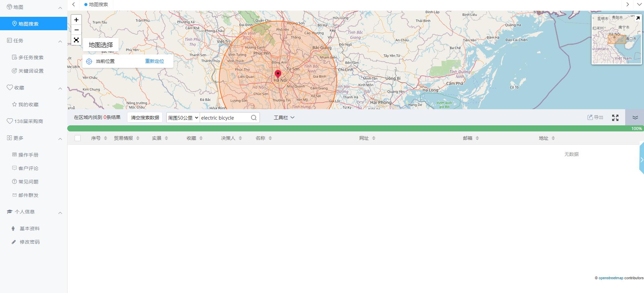Open the 周围50公里 radius dropdown

coord(183,118)
